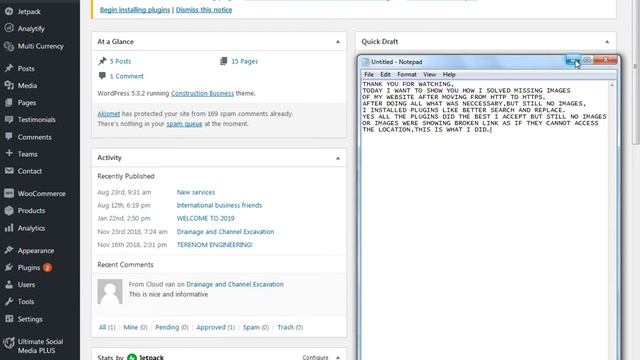Click the comment bubble beside 1 Comment
Viewport: 640px width, 360px height.
102,76
